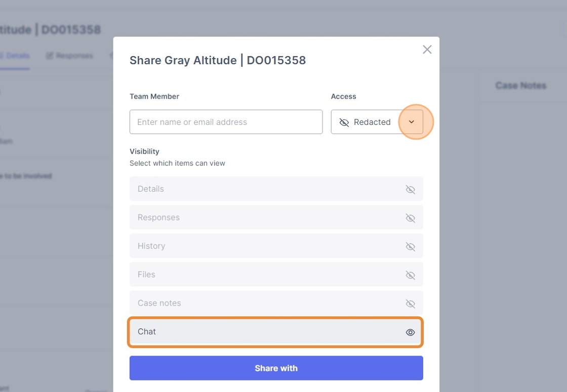This screenshot has height=392, width=567.
Task: Toggle Responses visibility eye icon
Action: pos(410,218)
